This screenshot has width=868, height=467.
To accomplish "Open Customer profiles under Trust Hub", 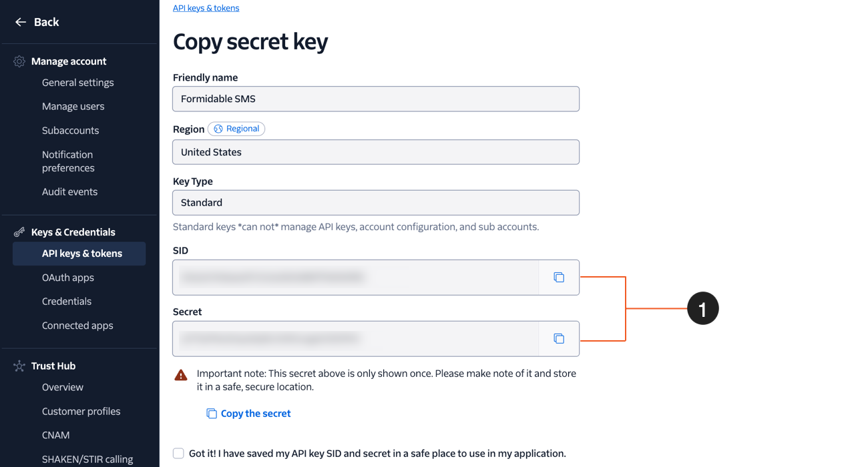I will coord(81,411).
